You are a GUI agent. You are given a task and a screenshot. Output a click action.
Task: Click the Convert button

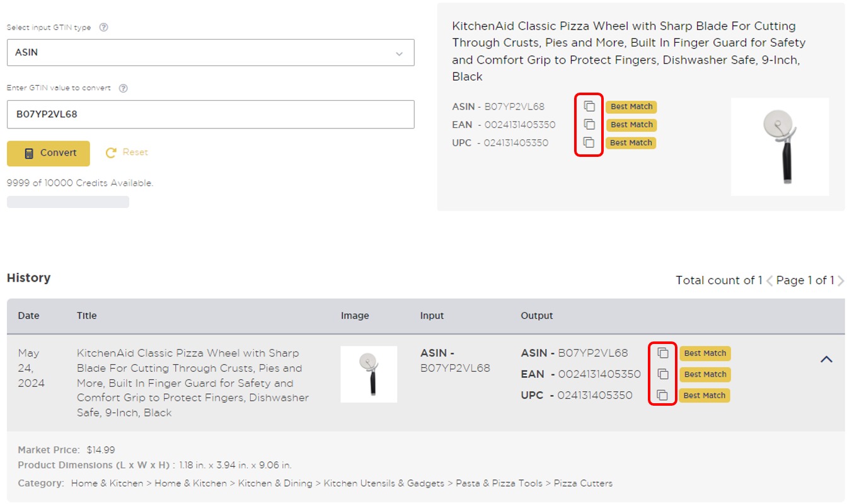click(48, 153)
